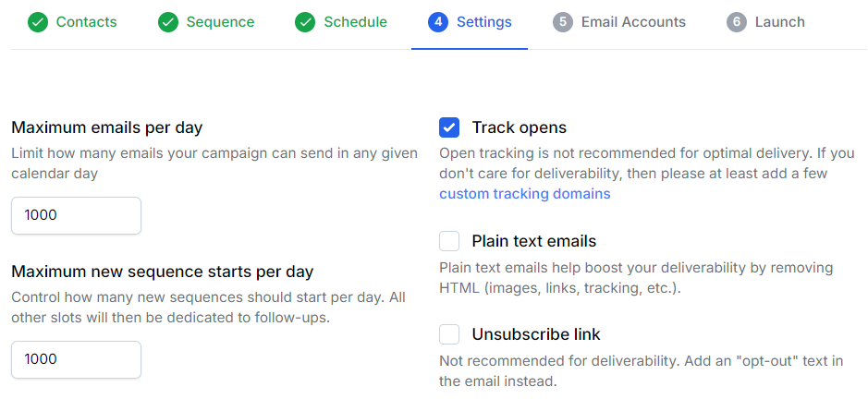Click the green checkmark icon beside Contacts
The width and height of the screenshot is (868, 399).
tap(38, 23)
